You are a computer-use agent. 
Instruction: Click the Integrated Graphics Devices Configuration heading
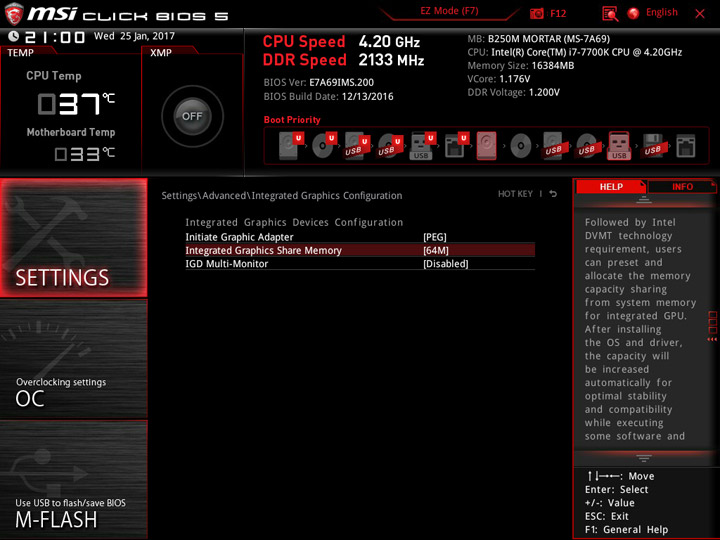(x=294, y=222)
